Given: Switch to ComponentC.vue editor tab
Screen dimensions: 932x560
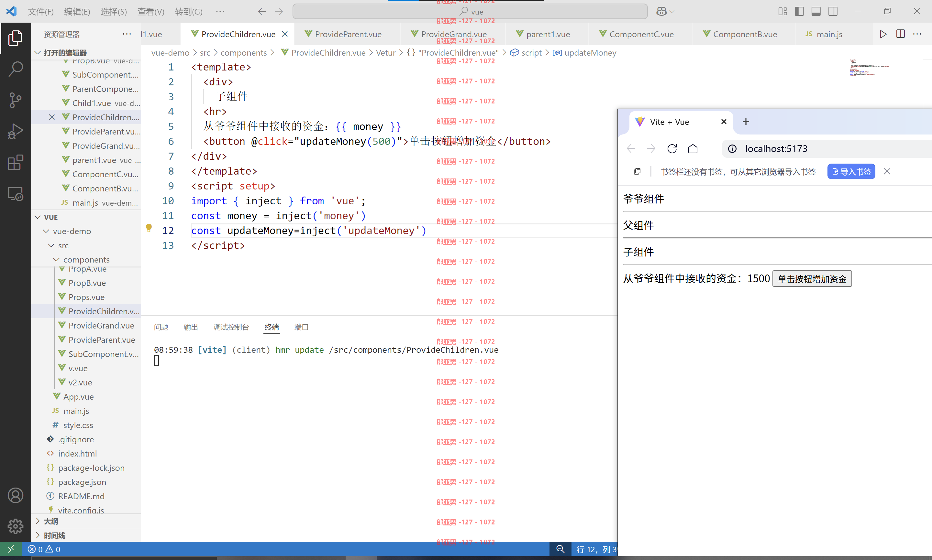Looking at the screenshot, I should (640, 34).
